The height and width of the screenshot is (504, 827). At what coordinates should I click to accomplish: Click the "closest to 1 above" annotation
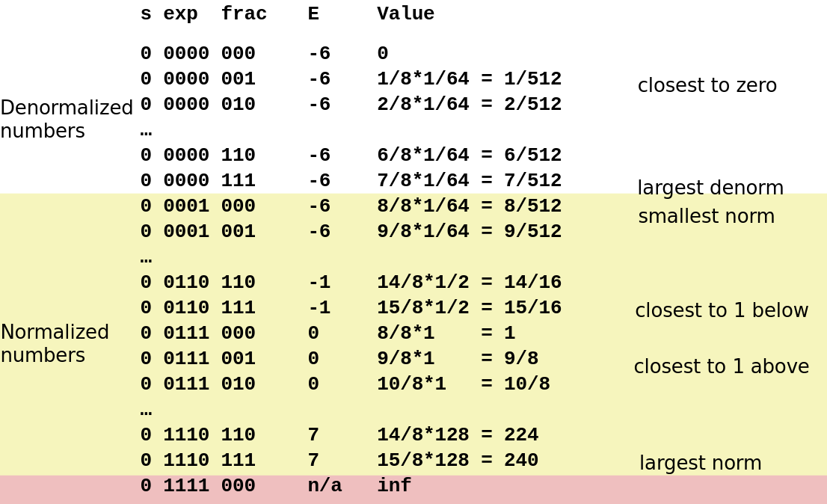[721, 366]
